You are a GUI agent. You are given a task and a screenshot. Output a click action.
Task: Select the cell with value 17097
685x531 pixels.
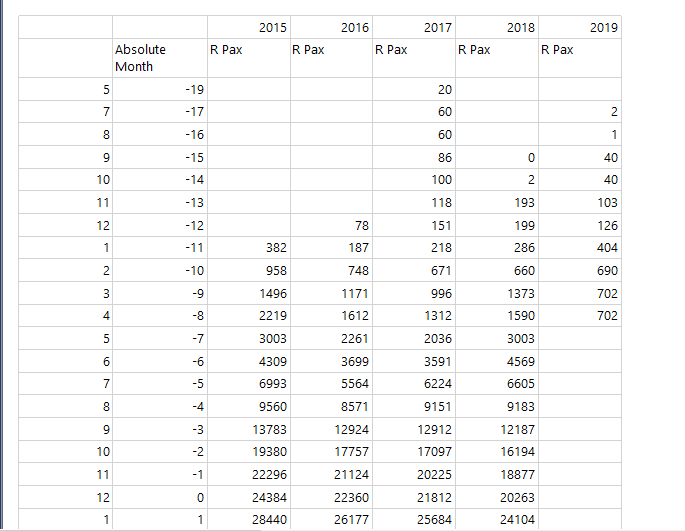pyautogui.click(x=414, y=451)
